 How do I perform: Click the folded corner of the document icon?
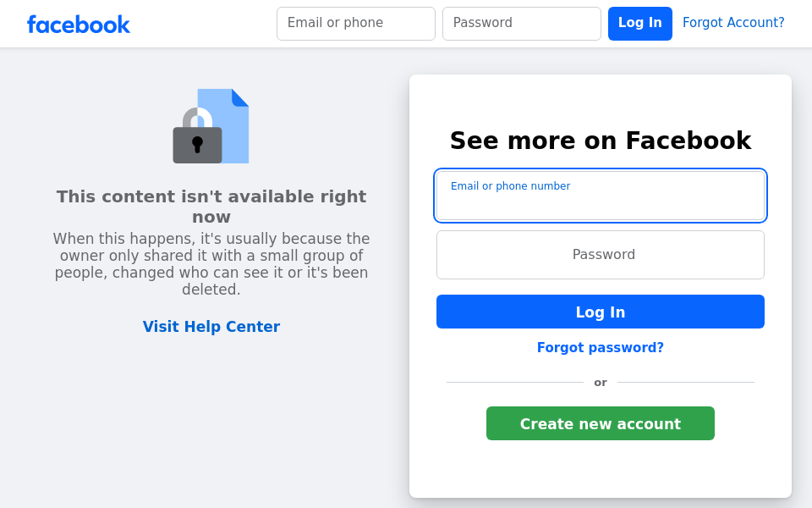tap(240, 97)
